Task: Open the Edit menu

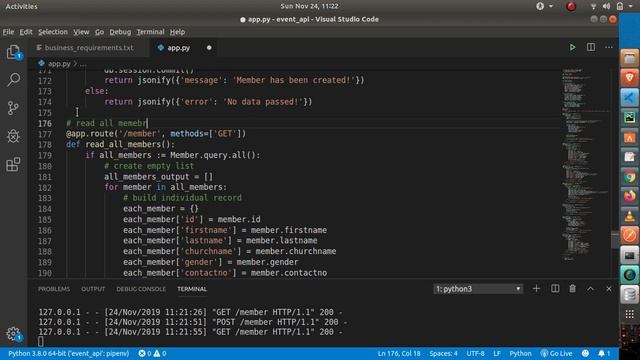Action: (26, 32)
